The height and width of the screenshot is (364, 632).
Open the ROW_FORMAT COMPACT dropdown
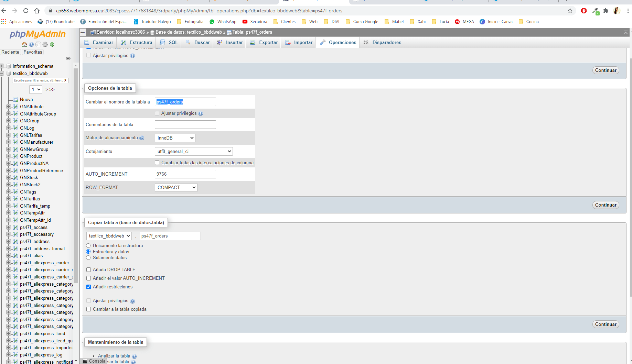click(x=176, y=187)
